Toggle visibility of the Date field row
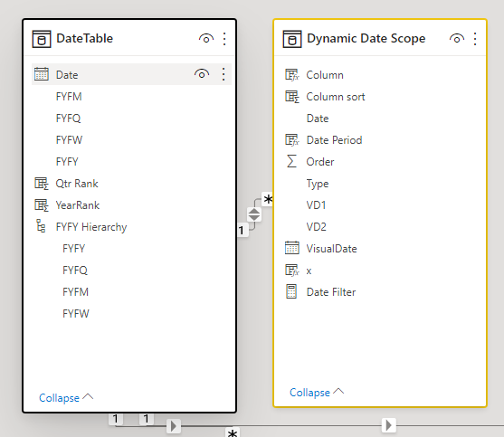Screen dimensions: 504x437 pos(202,74)
